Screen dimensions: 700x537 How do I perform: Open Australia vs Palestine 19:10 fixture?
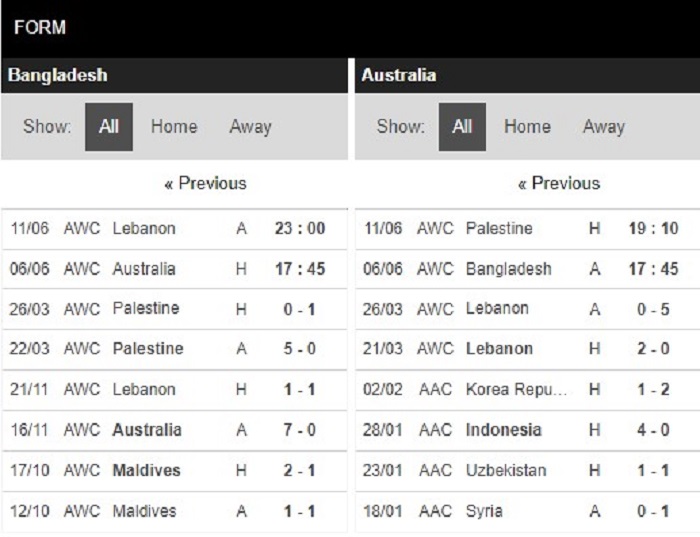528,229
